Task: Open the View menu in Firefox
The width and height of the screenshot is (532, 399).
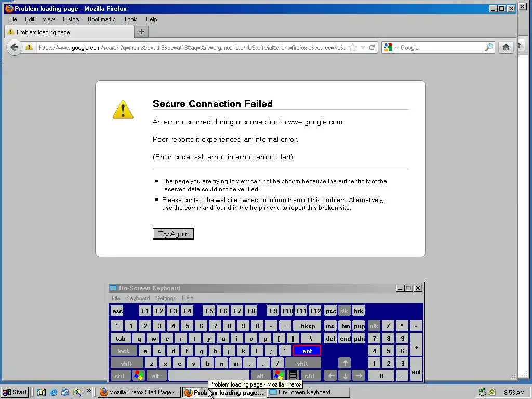Action: pos(48,19)
